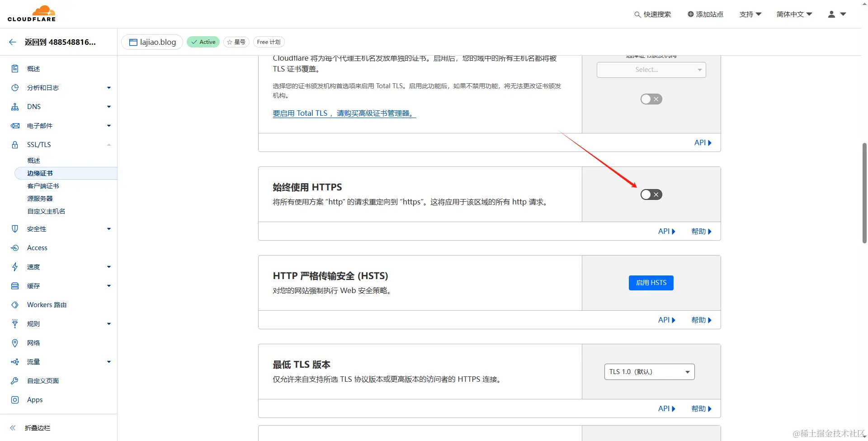Open 概述 under SSL/TLS submenu
868x441 pixels.
(x=33, y=161)
